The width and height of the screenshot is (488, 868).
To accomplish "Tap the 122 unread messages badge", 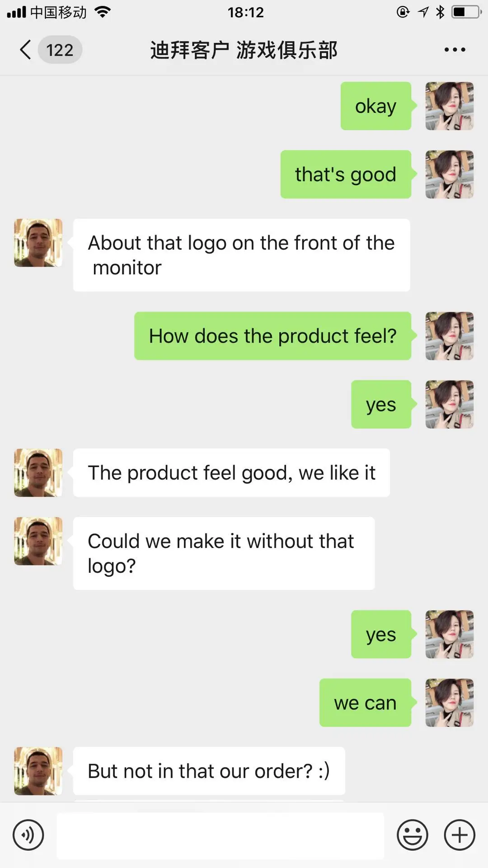I will [60, 50].
